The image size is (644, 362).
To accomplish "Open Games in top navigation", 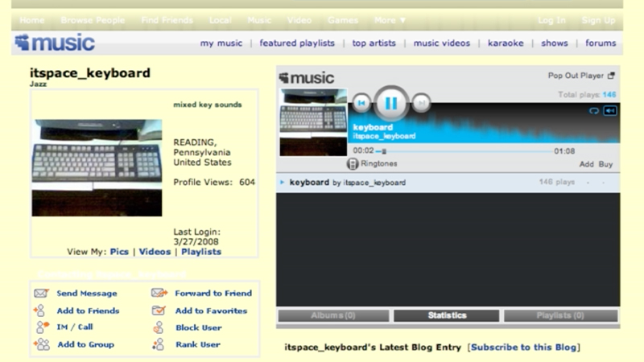I will click(343, 20).
